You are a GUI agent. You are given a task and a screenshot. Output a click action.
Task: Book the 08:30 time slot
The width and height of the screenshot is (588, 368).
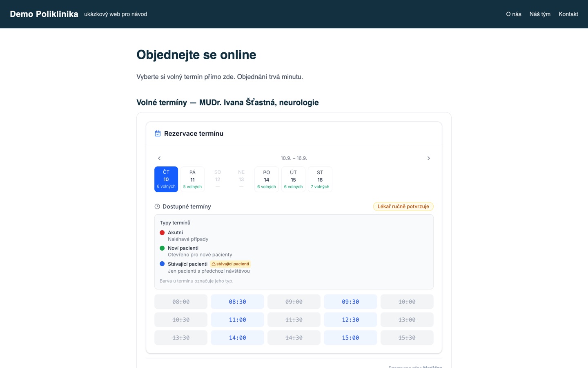pyautogui.click(x=237, y=302)
